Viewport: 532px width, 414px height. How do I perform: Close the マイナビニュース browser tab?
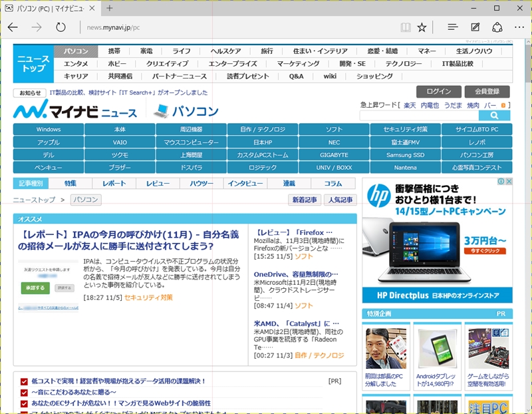[x=92, y=8]
